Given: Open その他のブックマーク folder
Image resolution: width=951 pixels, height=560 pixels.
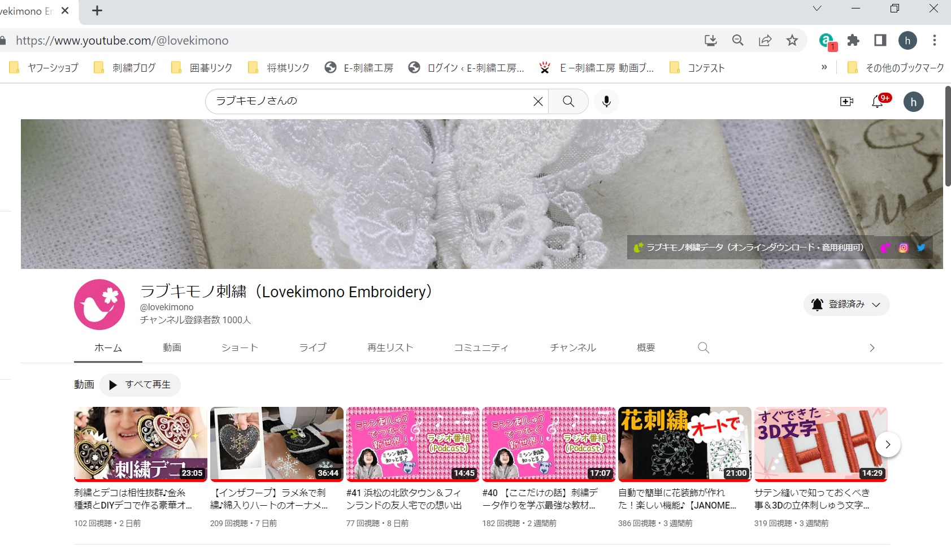Looking at the screenshot, I should pos(896,68).
